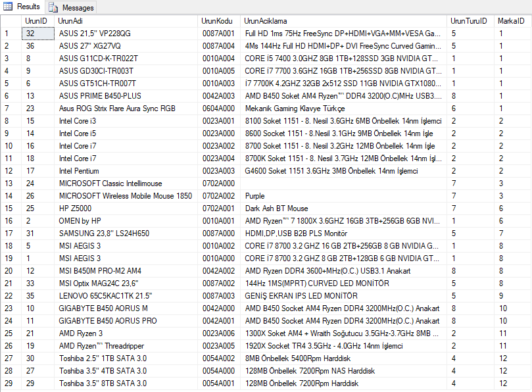Select row header number 20
The height and width of the screenshot is (392, 532).
11,271
